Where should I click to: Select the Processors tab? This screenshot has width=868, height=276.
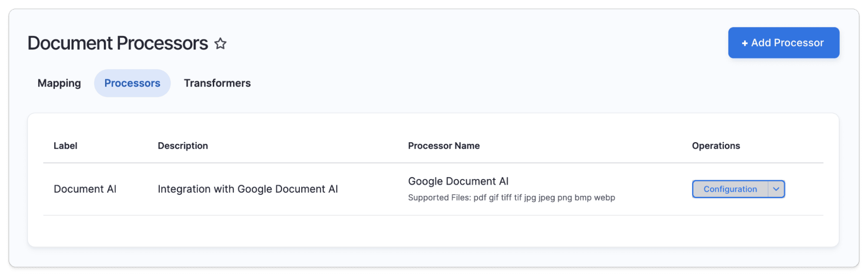[132, 83]
